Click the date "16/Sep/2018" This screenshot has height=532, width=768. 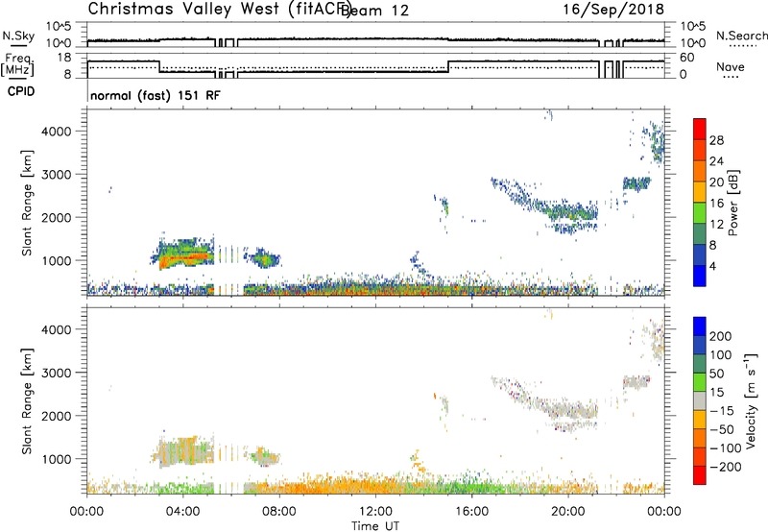pyautogui.click(x=613, y=9)
